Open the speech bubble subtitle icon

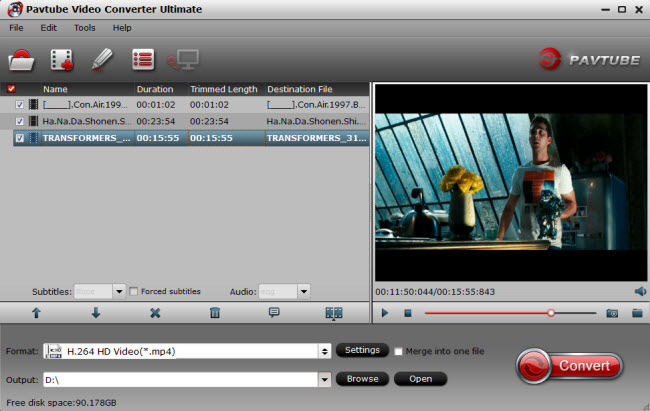(274, 312)
